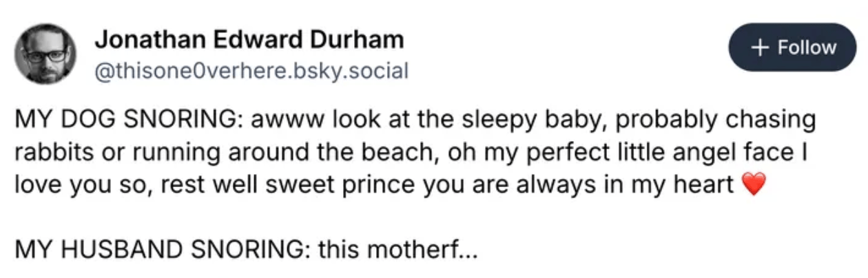Open the Jonathan Edward Durham display name link
Viewport: 868px width, 278px height.
249,40
